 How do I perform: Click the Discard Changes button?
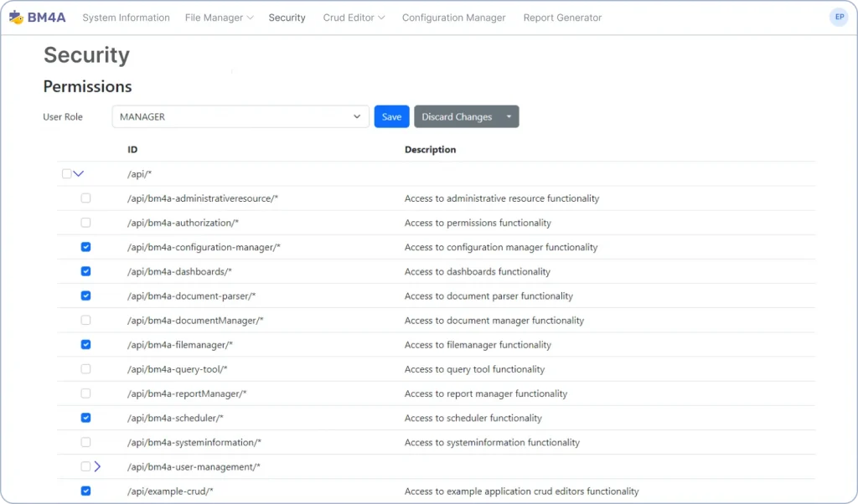point(457,116)
